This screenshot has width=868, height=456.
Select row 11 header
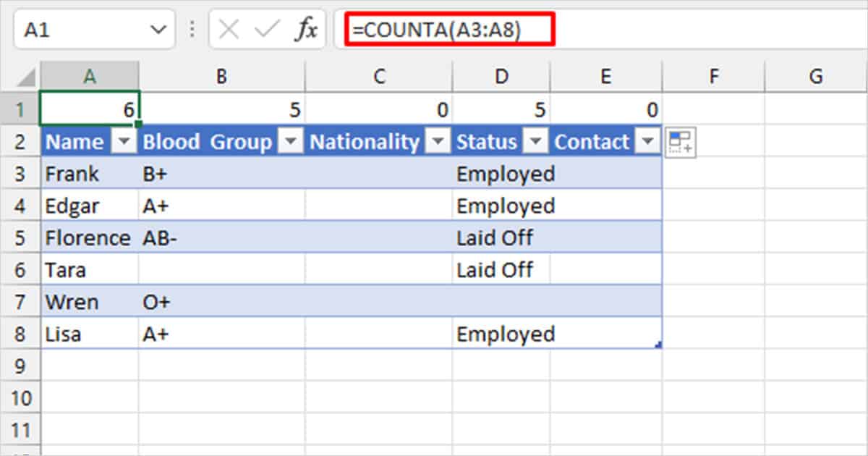(21, 429)
